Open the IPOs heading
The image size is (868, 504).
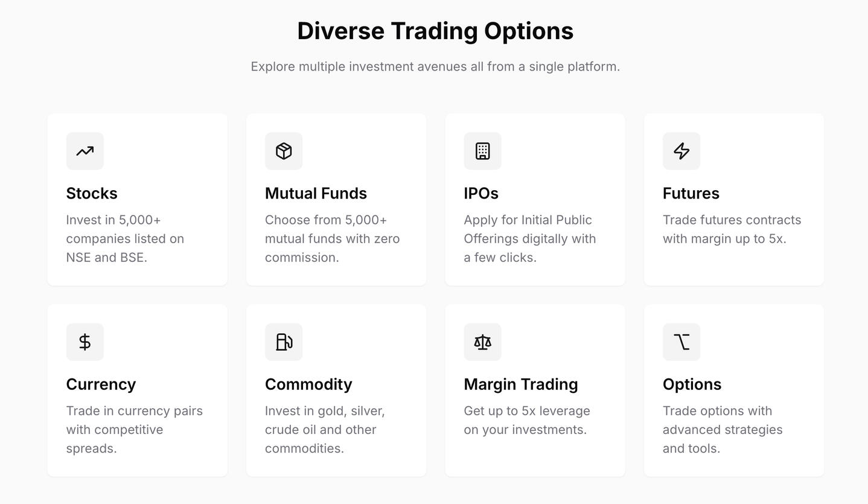(481, 193)
